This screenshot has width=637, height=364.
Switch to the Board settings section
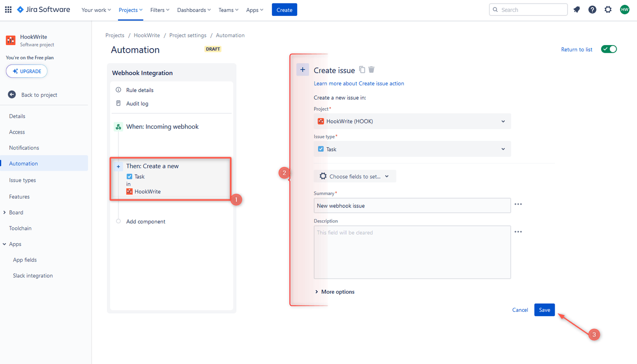[15, 212]
